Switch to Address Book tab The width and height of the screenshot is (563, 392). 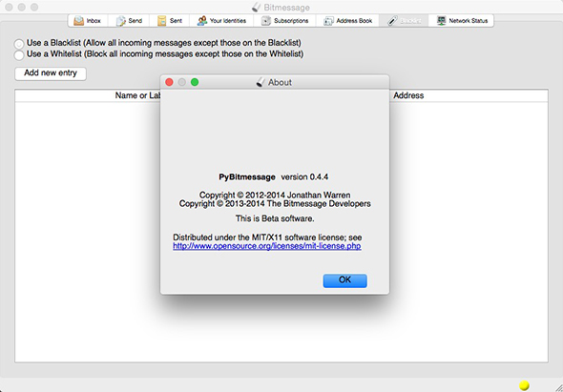click(347, 21)
